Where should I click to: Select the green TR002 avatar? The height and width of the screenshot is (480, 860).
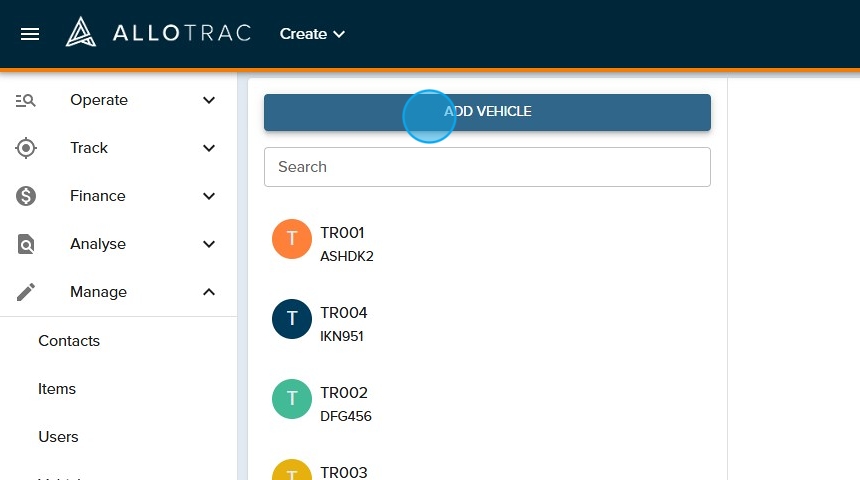(x=292, y=399)
